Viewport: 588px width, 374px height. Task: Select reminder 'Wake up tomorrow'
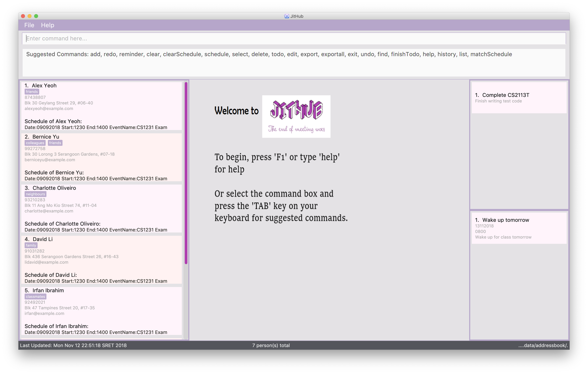coord(505,220)
